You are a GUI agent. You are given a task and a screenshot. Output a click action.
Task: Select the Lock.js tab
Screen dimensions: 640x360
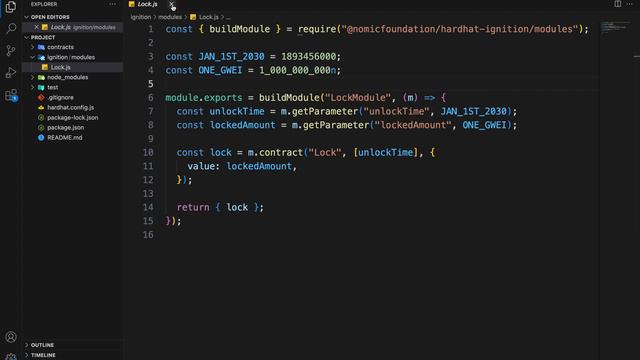pyautogui.click(x=147, y=4)
